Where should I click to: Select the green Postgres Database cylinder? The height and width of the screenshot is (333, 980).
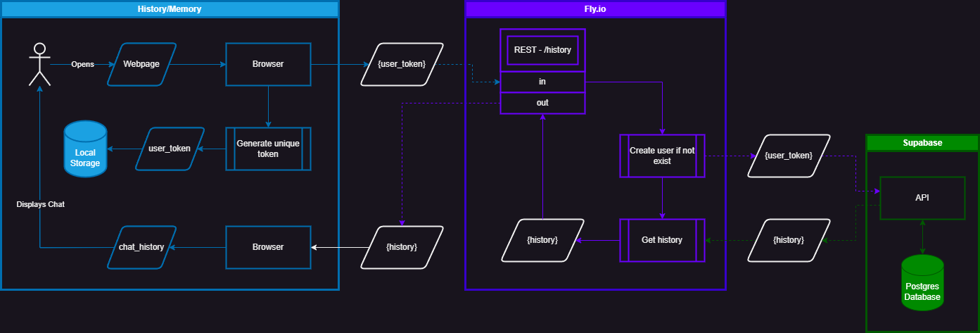tap(922, 282)
